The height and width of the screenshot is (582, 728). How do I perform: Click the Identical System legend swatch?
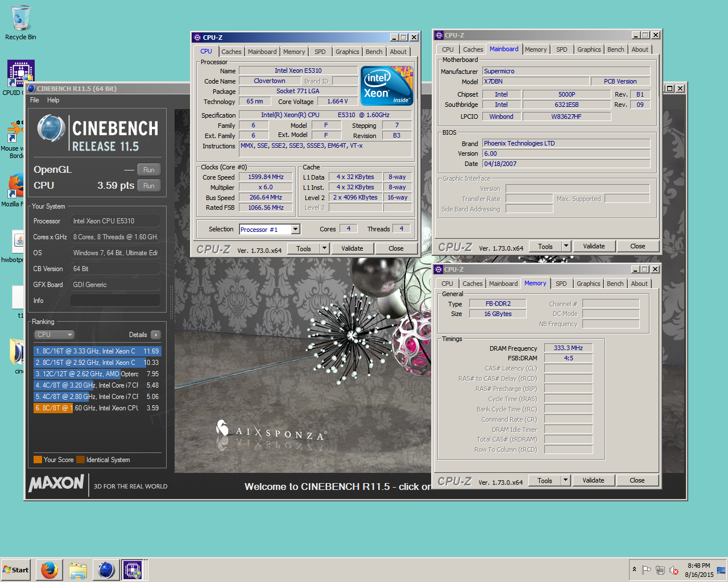pyautogui.click(x=81, y=460)
